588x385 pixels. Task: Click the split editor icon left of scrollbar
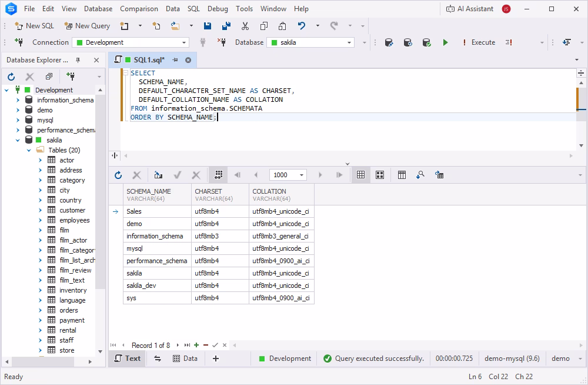click(x=115, y=155)
